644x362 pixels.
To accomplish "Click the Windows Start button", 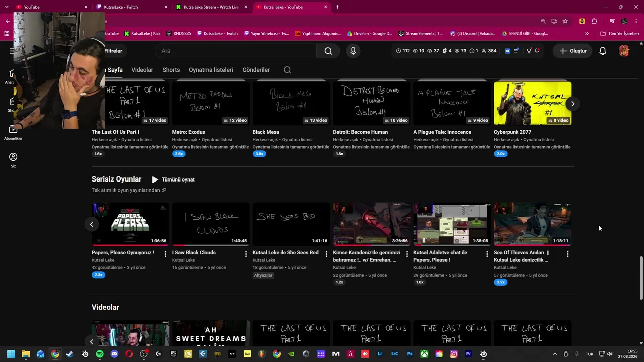I will coord(11,354).
